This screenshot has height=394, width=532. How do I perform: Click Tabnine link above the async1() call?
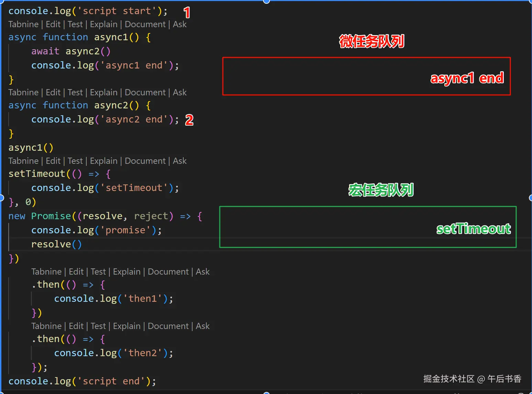click(x=23, y=161)
